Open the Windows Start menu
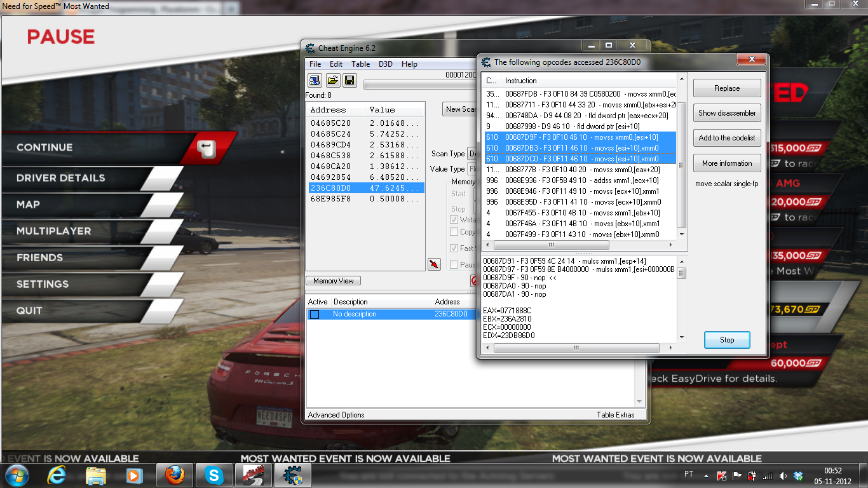Image resolution: width=868 pixels, height=488 pixels. pos(17,475)
